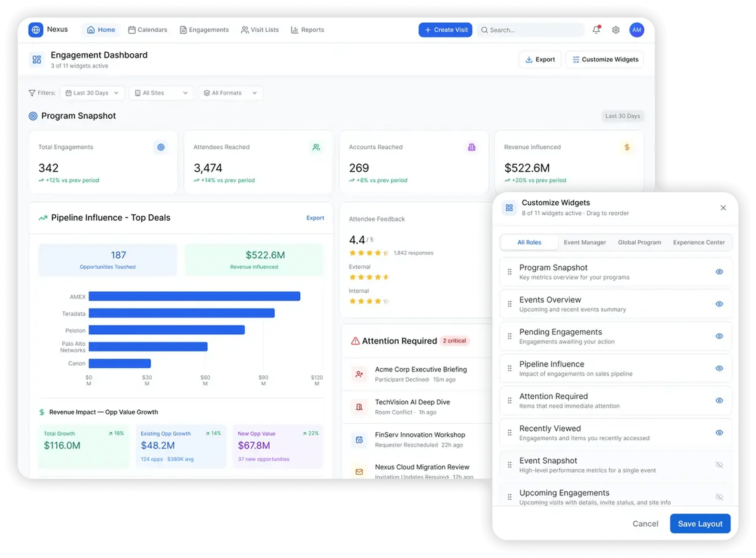This screenshot has width=756, height=558.
Task: Open the All Sites filter dropdown
Action: pyautogui.click(x=161, y=93)
